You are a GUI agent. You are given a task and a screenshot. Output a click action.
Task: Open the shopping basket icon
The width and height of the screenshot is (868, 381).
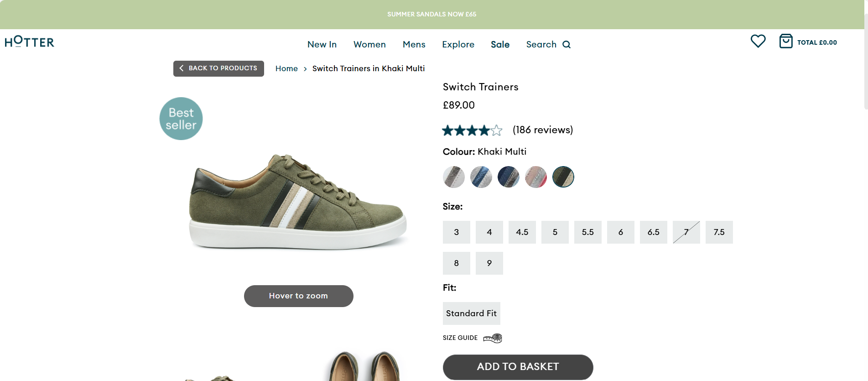(785, 41)
